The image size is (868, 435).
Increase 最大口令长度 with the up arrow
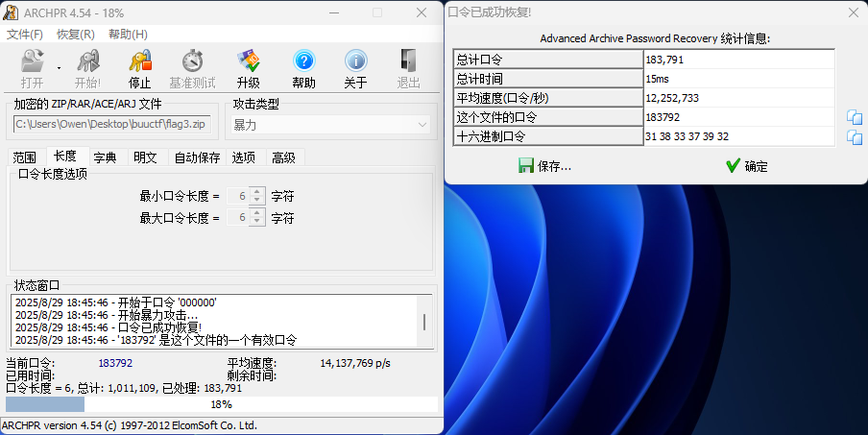pos(257,213)
